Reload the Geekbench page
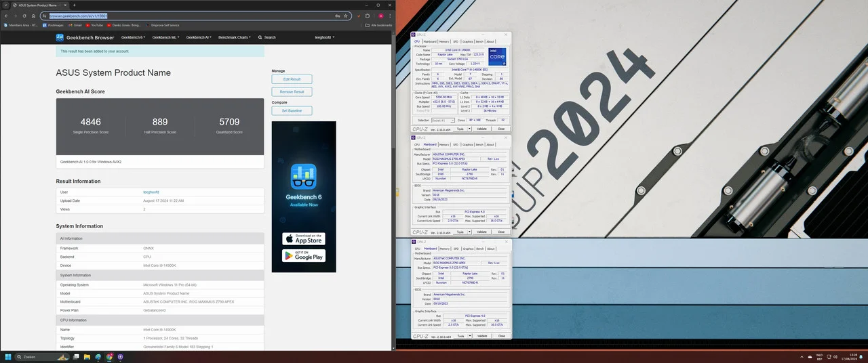This screenshot has height=363, width=868. point(24,16)
